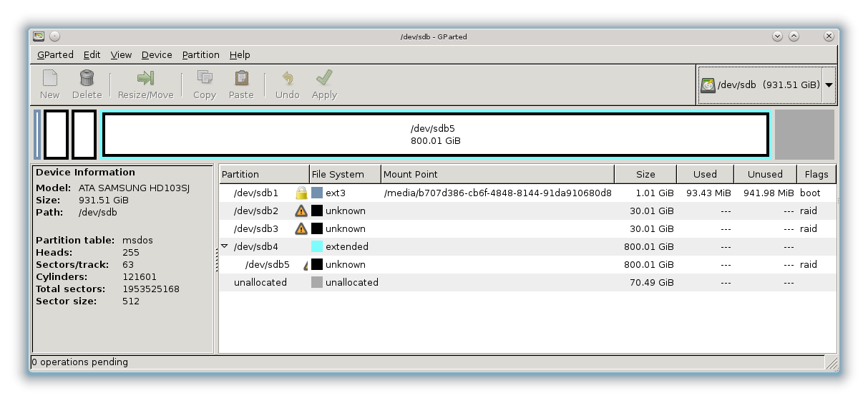868x401 pixels.
Task: Click the cyan extended file system swatch
Action: (317, 247)
